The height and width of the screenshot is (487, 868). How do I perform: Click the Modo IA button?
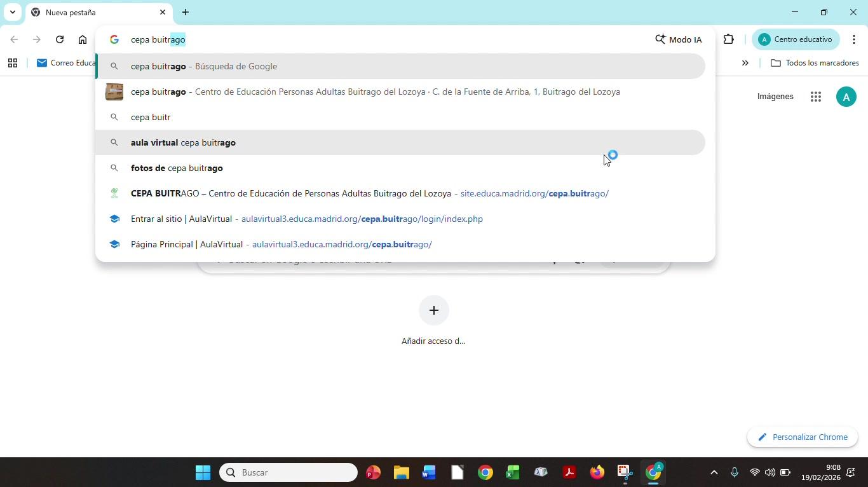[x=679, y=39]
